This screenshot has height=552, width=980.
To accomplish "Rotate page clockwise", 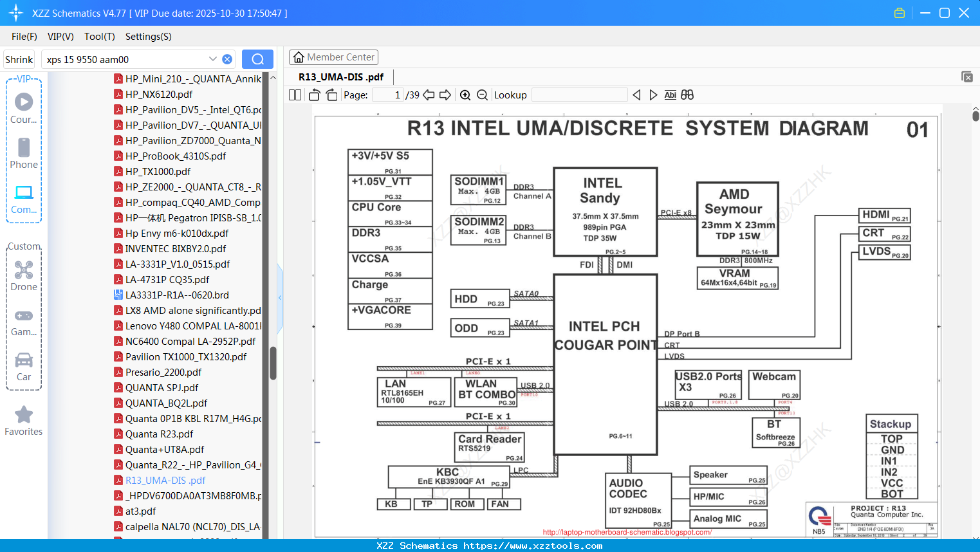I will (x=331, y=95).
